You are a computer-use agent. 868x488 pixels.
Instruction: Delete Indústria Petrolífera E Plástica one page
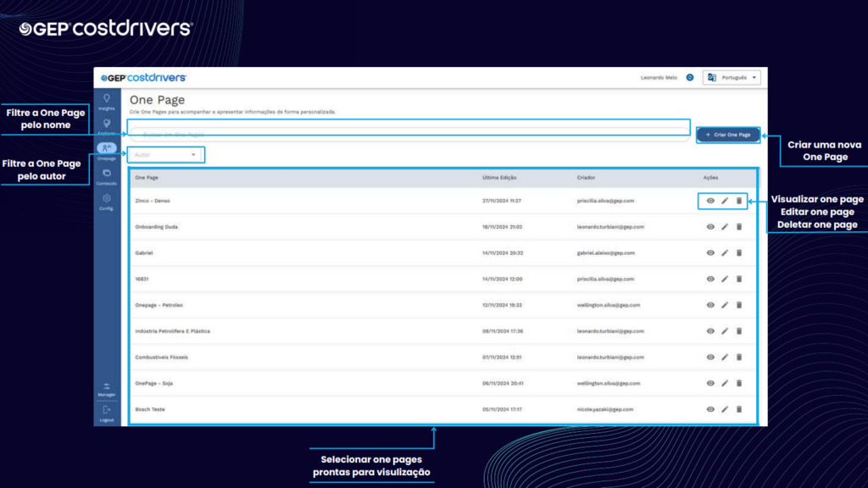pyautogui.click(x=739, y=331)
